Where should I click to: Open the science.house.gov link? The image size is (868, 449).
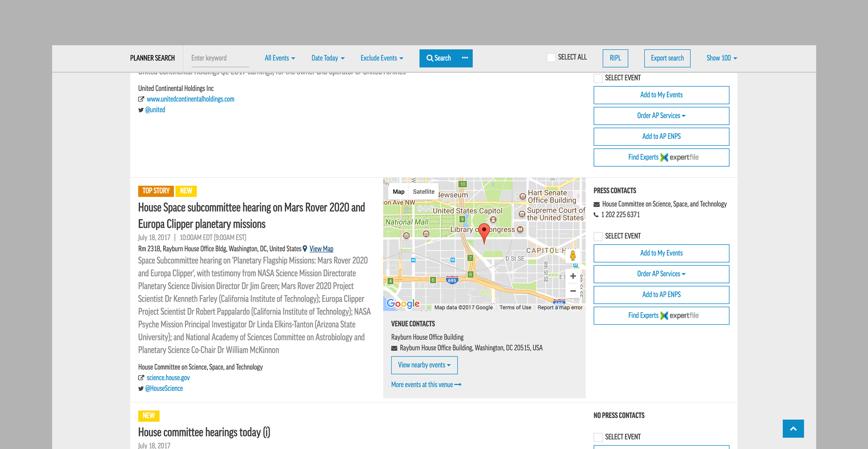[x=168, y=378]
